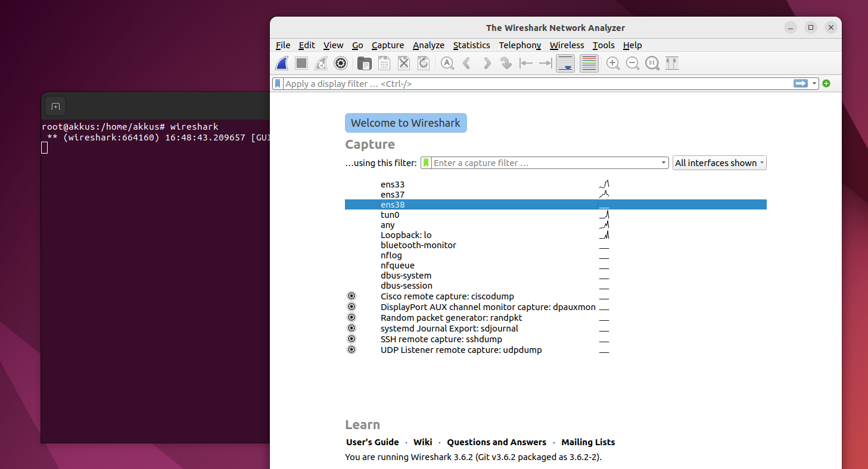Start capturing packets with the shark fin icon
Screen dimensions: 868x469
[282, 63]
